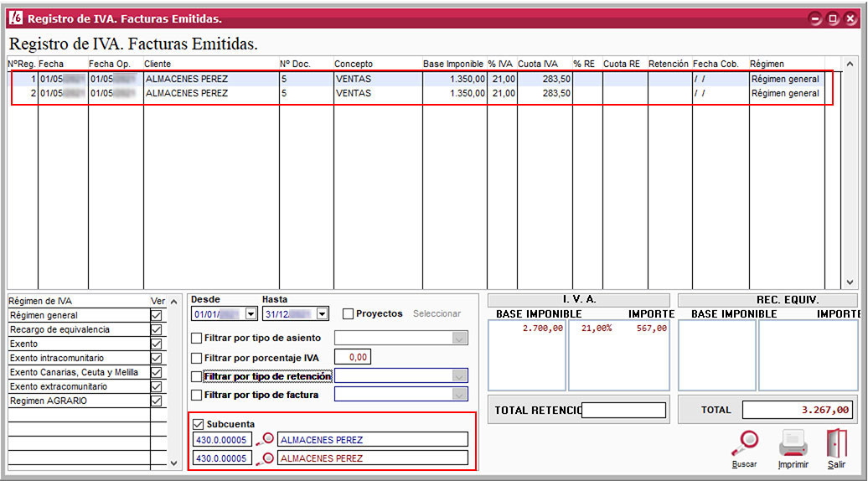Click the 567,00 IVA importe value
Image resolution: width=868 pixels, height=481 pixels.
click(x=652, y=328)
